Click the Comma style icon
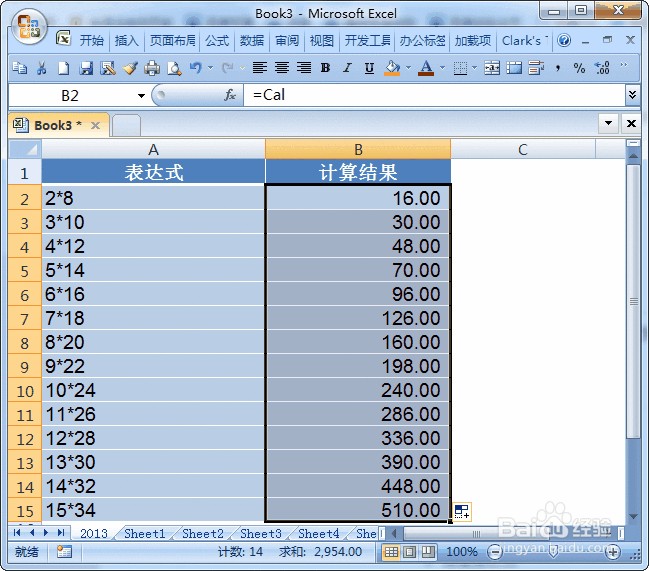Viewport: 649px width, 571px height. tap(558, 67)
